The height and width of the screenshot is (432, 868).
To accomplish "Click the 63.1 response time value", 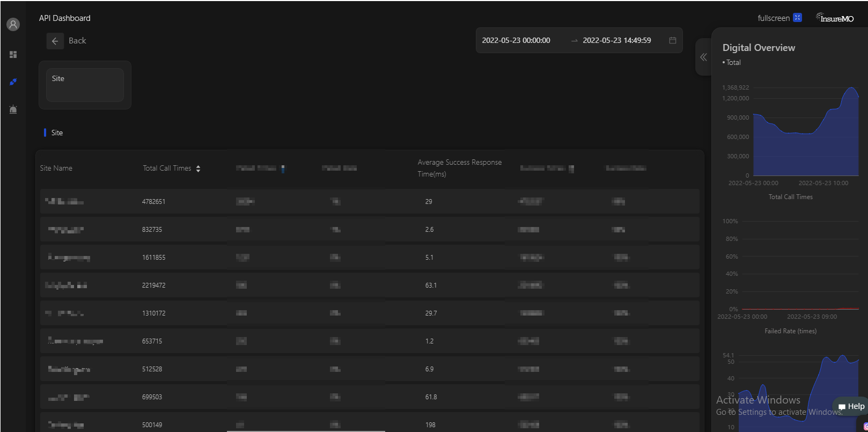I will (x=431, y=285).
